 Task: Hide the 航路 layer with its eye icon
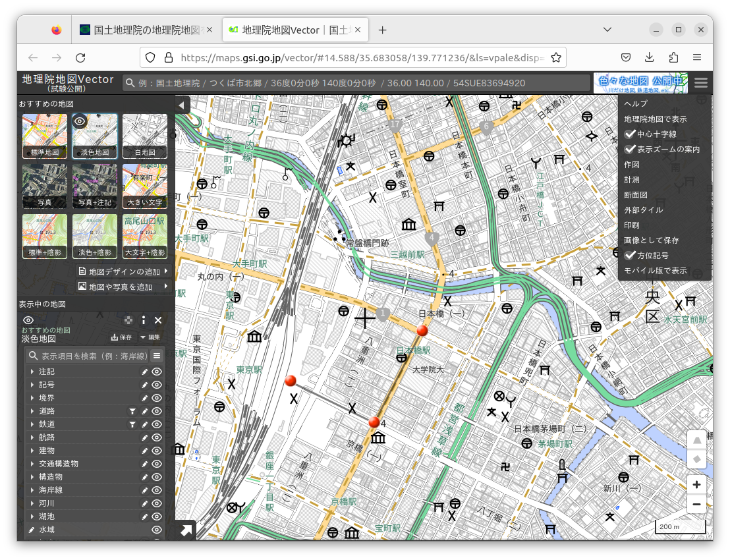pyautogui.click(x=157, y=437)
